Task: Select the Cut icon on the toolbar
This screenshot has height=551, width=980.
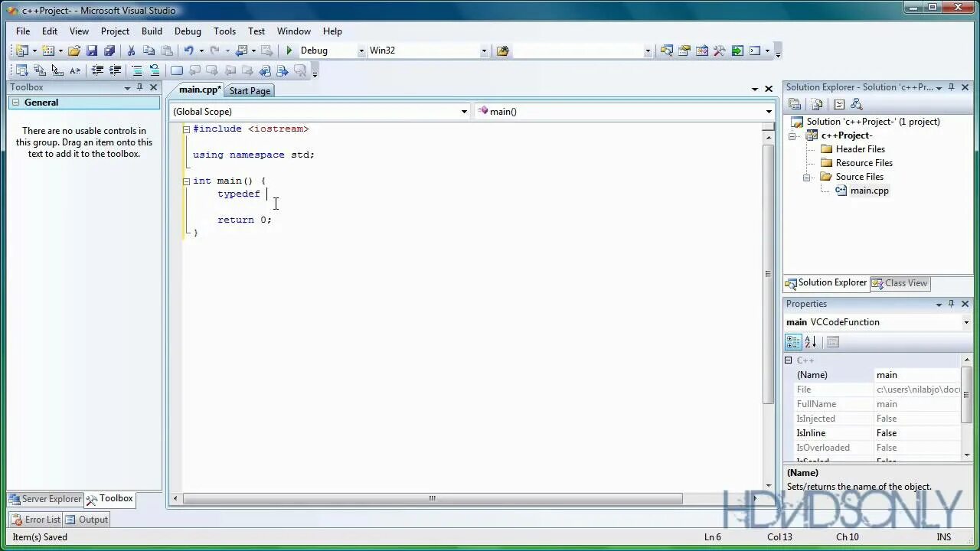Action: coord(131,51)
